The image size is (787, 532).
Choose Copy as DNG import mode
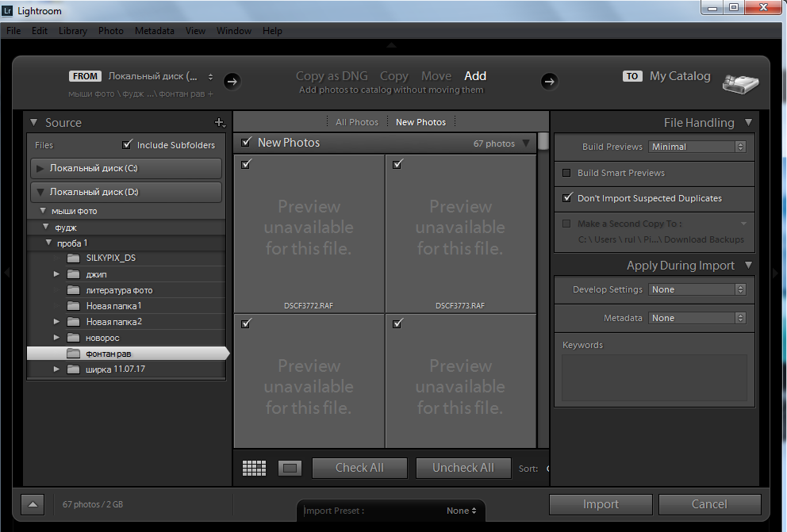pyautogui.click(x=332, y=75)
